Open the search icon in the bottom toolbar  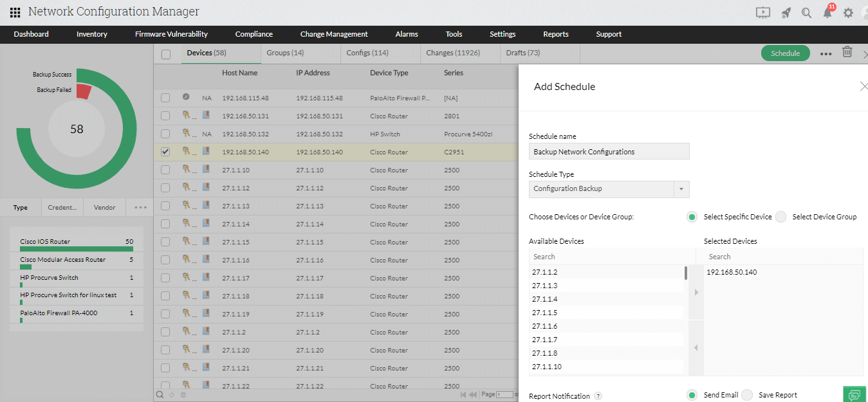coord(158,394)
